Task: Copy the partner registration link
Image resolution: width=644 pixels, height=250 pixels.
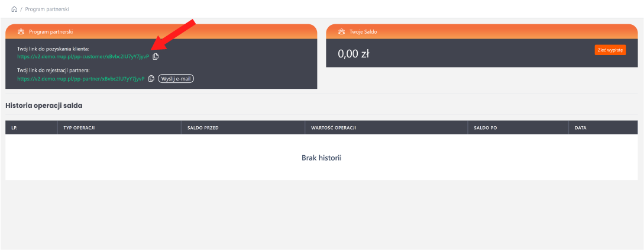Action: point(151,79)
